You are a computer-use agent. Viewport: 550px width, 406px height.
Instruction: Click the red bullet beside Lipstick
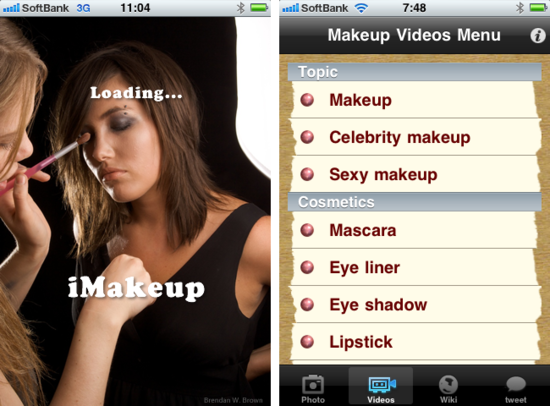tap(307, 342)
